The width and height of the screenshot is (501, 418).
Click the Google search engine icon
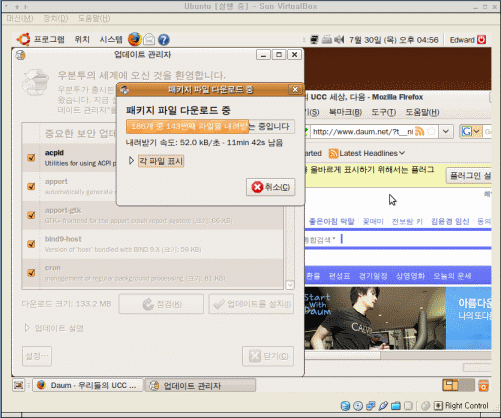[467, 131]
